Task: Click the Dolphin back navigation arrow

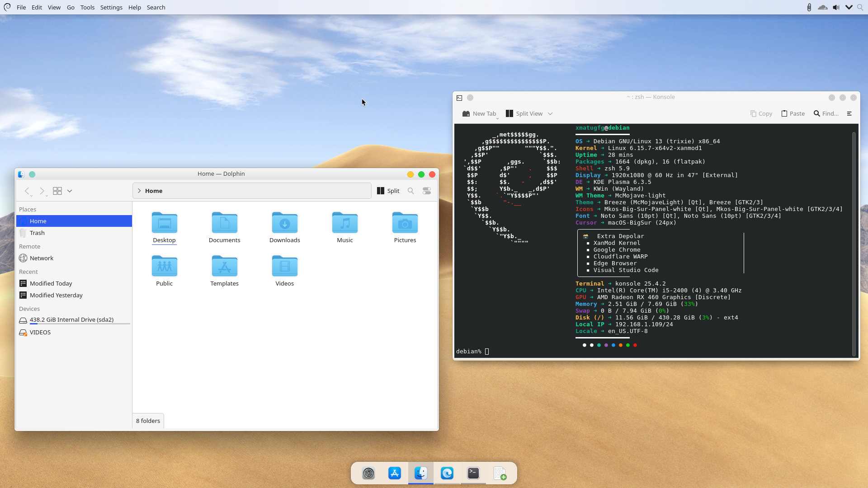Action: pyautogui.click(x=27, y=191)
